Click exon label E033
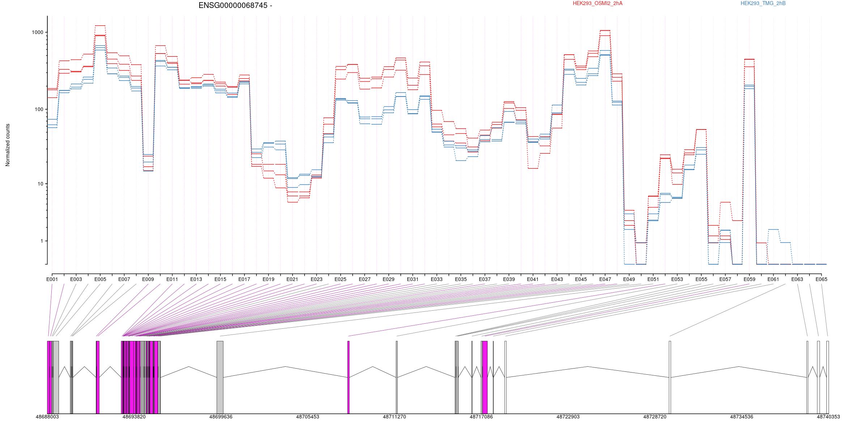 pyautogui.click(x=437, y=279)
